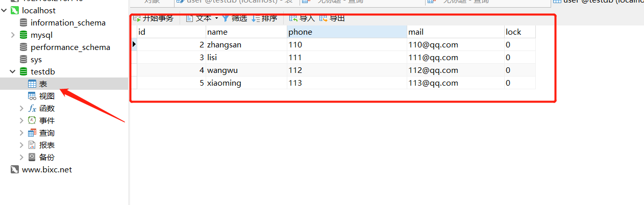Click the current-row marker beside zhangsan
This screenshot has width=644, height=205.
134,45
